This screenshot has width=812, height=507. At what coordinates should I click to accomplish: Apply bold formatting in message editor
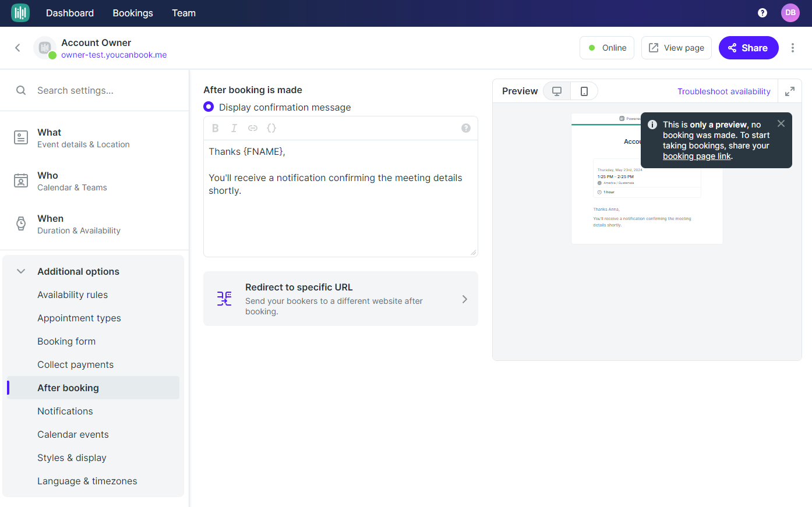coord(216,128)
